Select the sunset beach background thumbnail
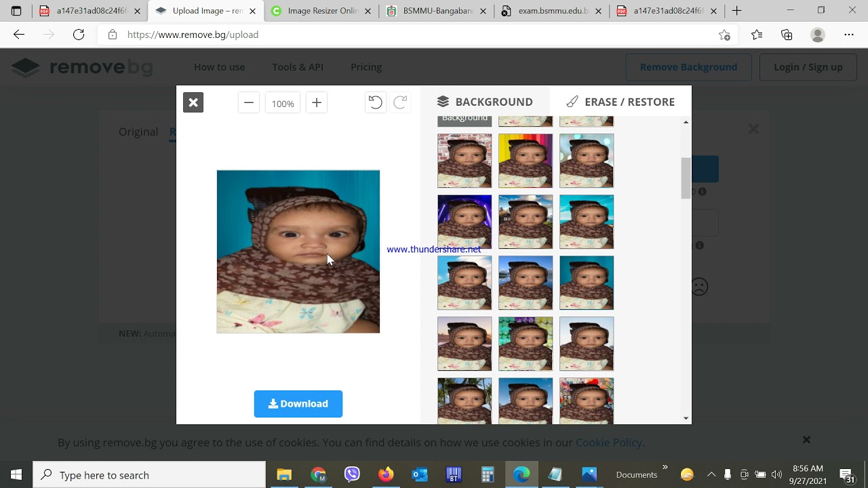868x488 pixels. click(x=465, y=344)
